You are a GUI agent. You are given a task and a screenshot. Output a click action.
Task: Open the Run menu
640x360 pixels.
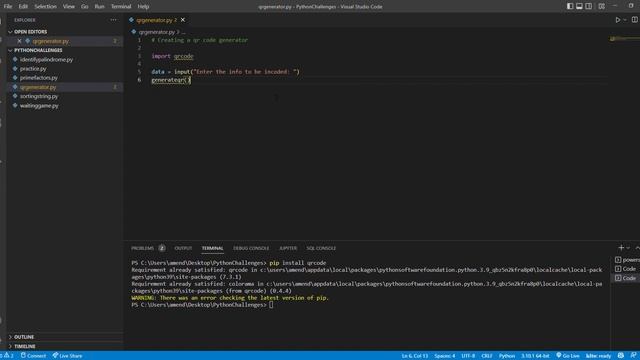(x=99, y=7)
